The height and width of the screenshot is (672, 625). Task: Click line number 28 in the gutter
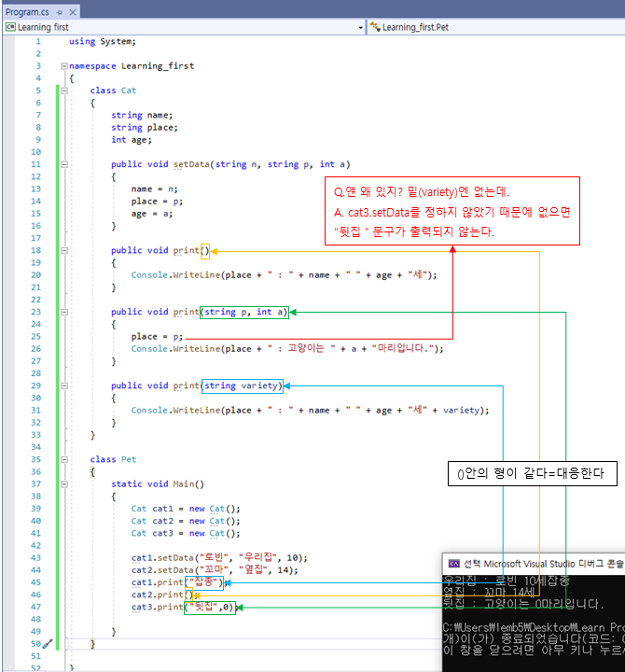[x=36, y=373]
